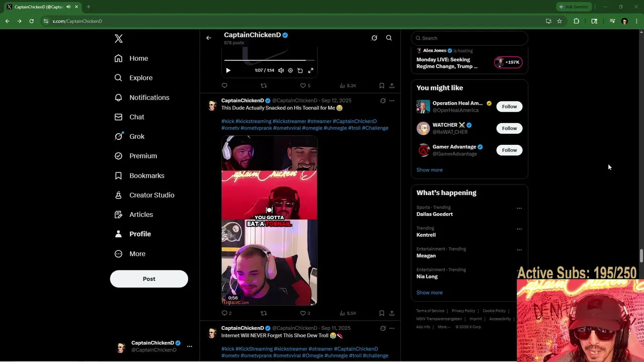
Task: Click the Search input field
Action: click(469, 38)
